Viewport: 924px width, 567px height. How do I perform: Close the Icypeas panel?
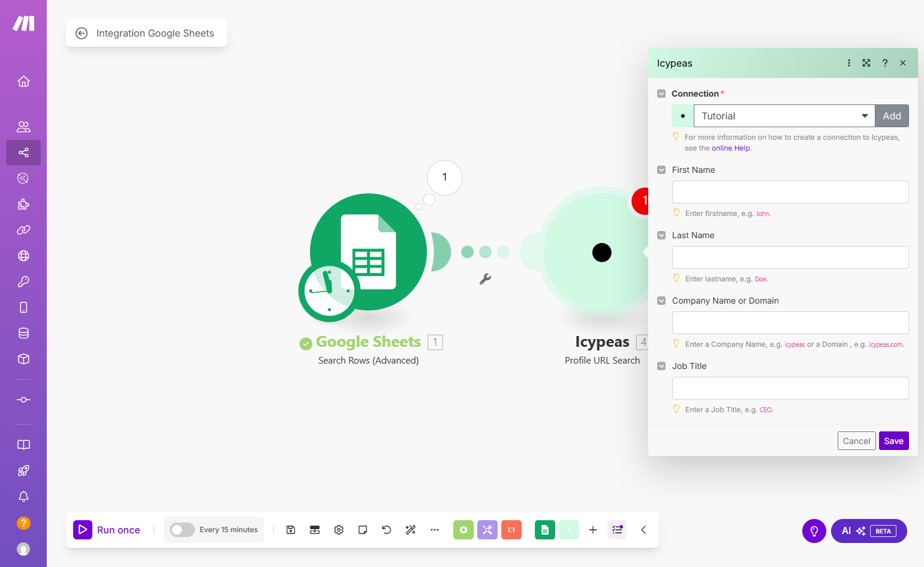click(x=903, y=63)
